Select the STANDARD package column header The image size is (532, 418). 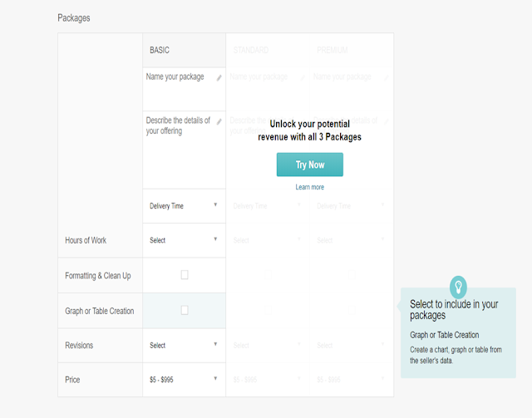(x=251, y=50)
